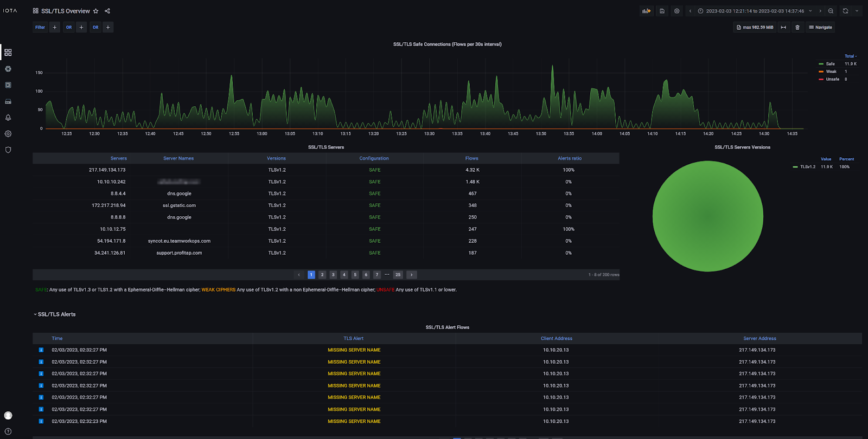Open dashboard settings gear in top bar
Screen dimensions: 868x439
tap(676, 11)
